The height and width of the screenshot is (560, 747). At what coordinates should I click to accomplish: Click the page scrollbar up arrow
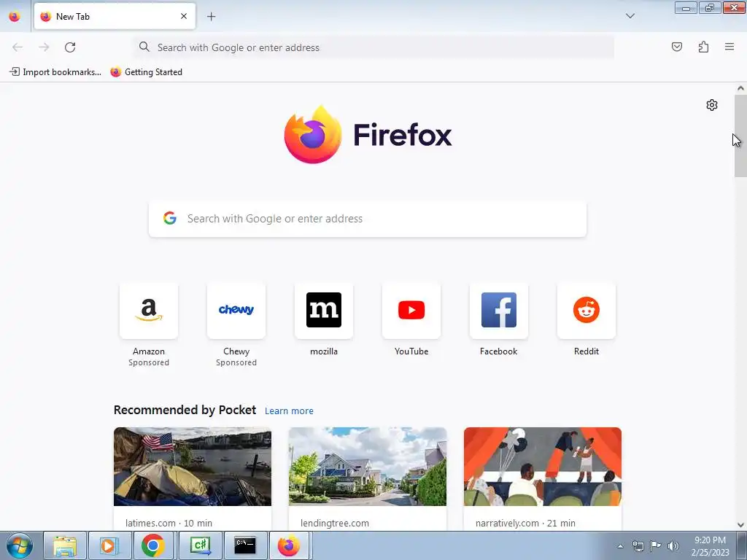click(740, 88)
